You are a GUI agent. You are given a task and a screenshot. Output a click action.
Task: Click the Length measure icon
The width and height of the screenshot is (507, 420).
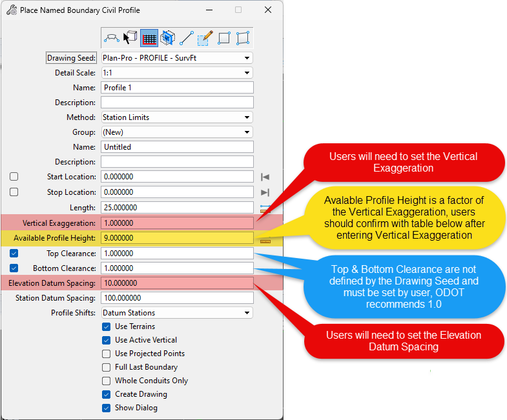click(265, 208)
